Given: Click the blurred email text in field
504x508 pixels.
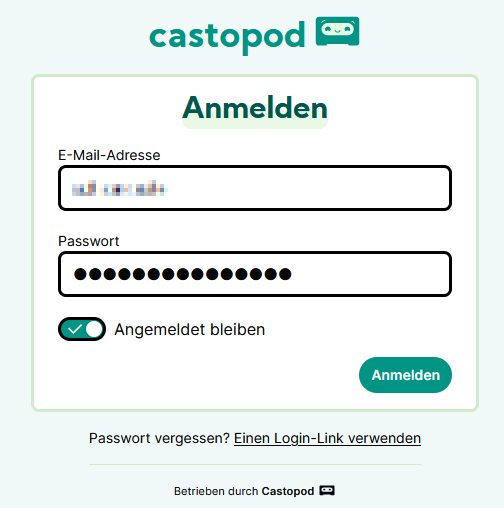Looking at the screenshot, I should [x=119, y=188].
